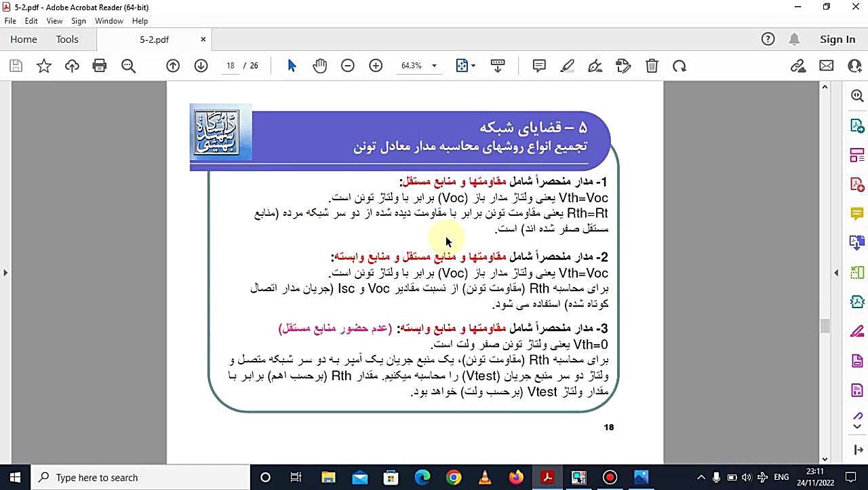Open Comment tool in right pane
This screenshot has height=490, width=868.
[x=857, y=214]
